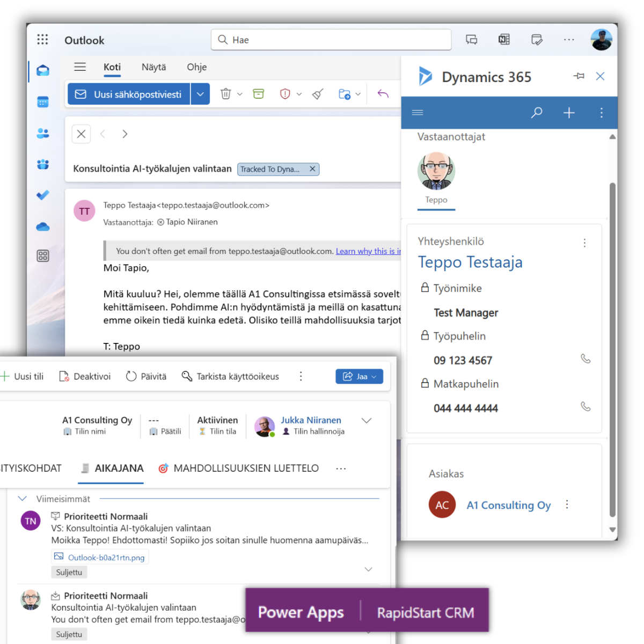The width and height of the screenshot is (644, 644).
Task: Open Microsoft To Do from the top bar
Action: [537, 39]
